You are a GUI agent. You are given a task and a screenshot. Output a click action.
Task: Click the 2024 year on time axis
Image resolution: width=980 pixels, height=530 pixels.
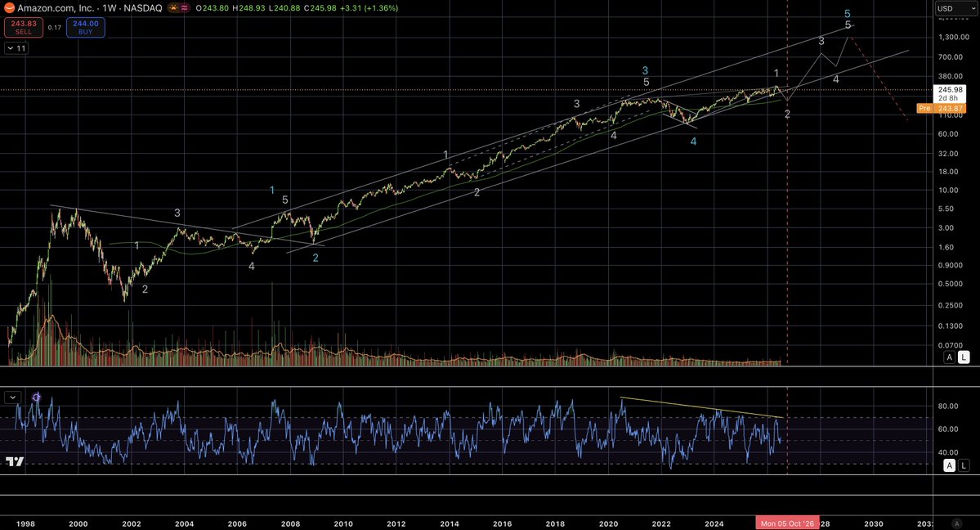click(714, 523)
